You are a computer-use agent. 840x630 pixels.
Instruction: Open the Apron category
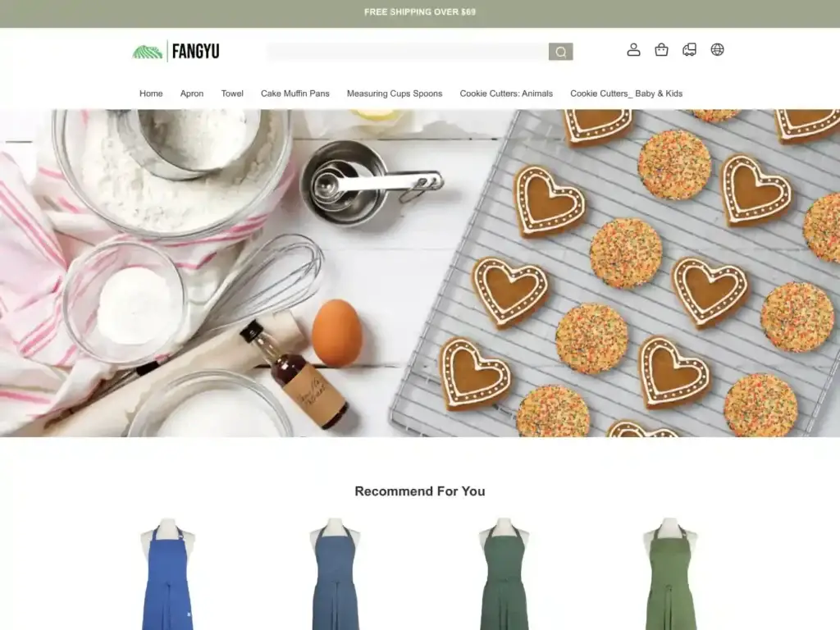pyautogui.click(x=192, y=94)
